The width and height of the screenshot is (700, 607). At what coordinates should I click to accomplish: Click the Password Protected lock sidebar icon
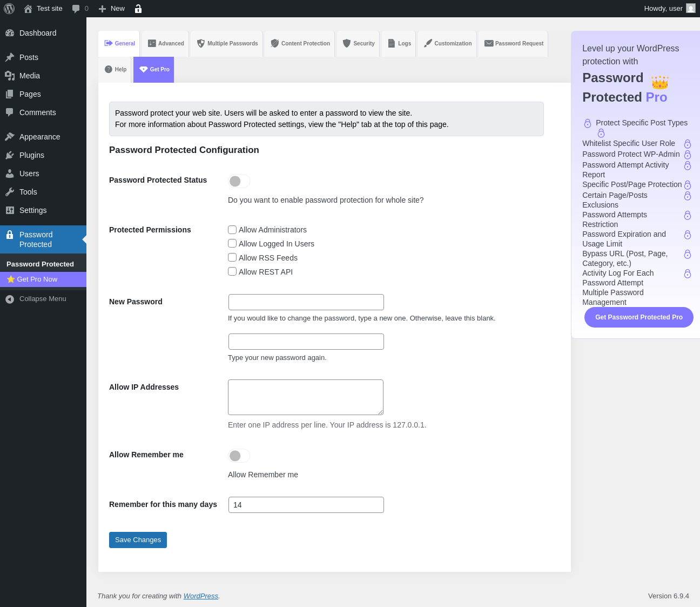coord(10,235)
